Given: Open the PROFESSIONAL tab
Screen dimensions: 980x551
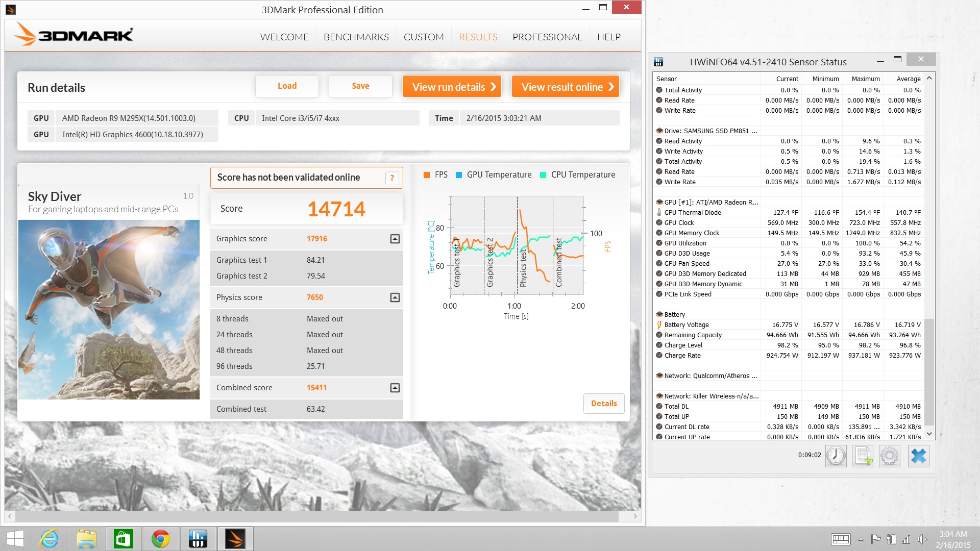Looking at the screenshot, I should tap(547, 37).
